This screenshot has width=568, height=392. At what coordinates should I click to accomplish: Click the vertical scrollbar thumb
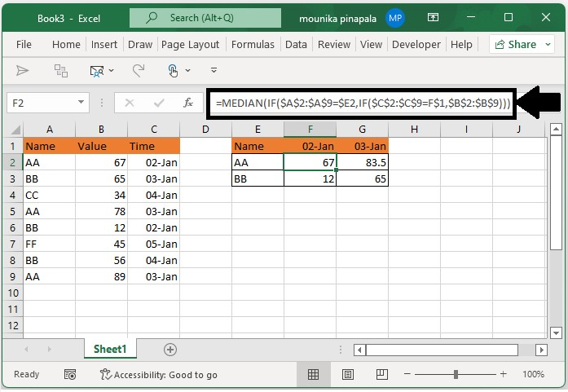pos(556,192)
